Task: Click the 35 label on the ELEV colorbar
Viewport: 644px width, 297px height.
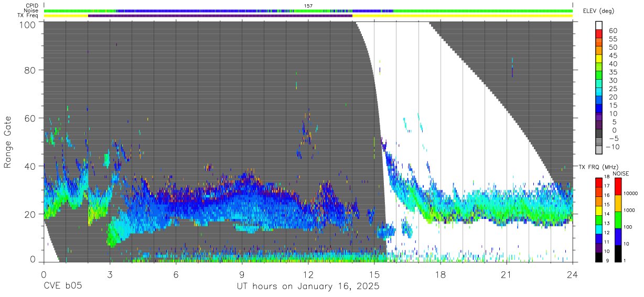Action: coord(613,72)
